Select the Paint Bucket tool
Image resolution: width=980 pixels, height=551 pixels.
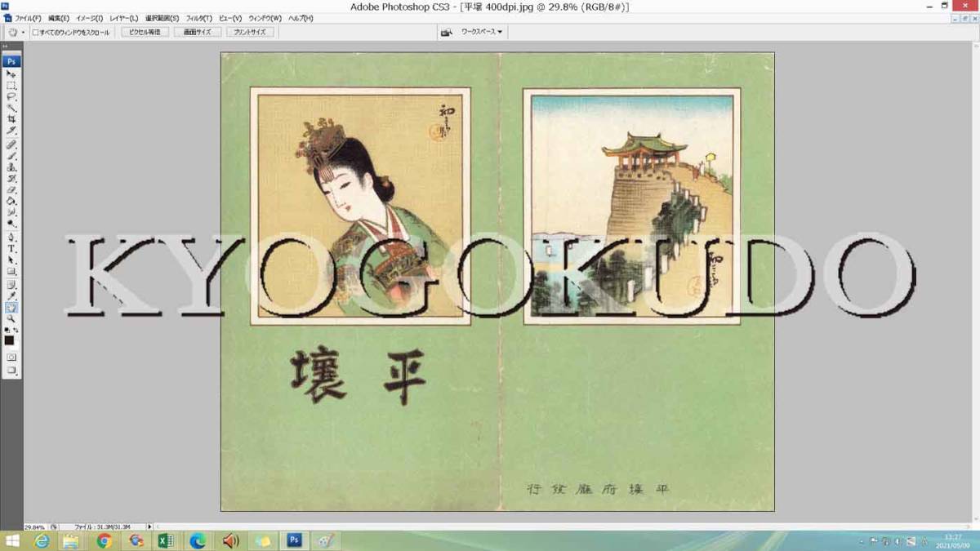point(11,200)
